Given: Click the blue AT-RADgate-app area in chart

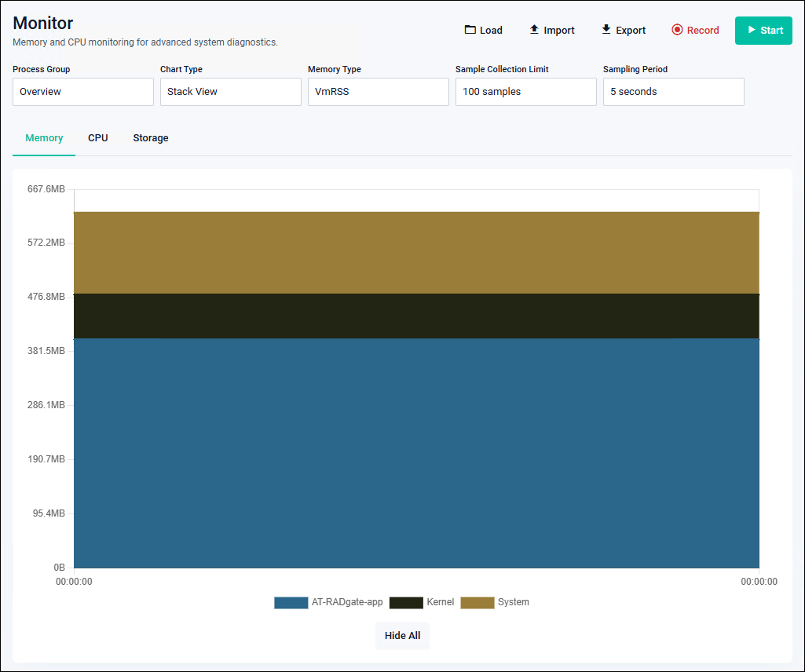Looking at the screenshot, I should 416,453.
